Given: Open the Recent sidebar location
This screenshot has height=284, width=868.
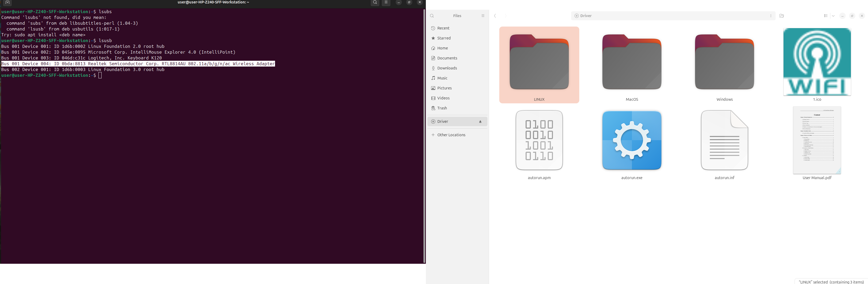Looking at the screenshot, I should (443, 28).
